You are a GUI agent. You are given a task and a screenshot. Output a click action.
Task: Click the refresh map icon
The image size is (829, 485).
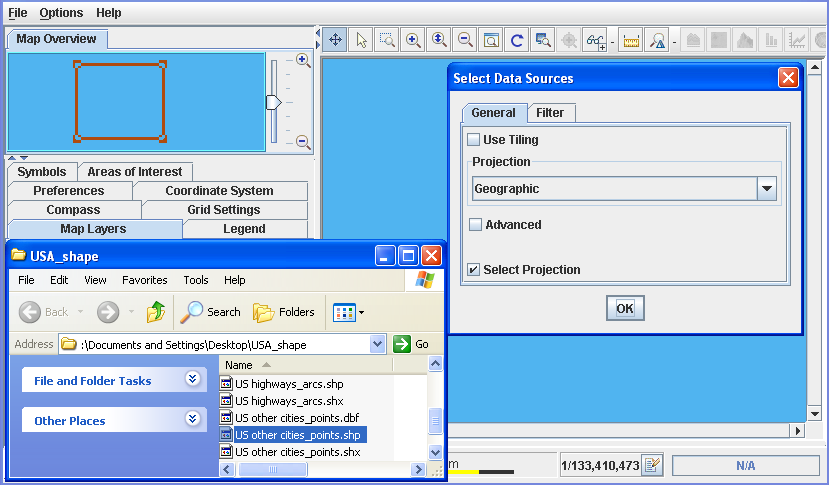click(x=517, y=40)
